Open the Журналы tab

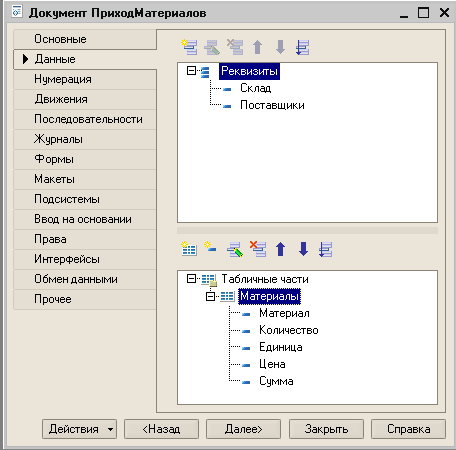(x=85, y=139)
